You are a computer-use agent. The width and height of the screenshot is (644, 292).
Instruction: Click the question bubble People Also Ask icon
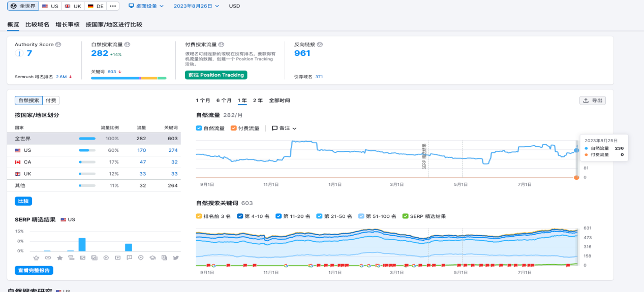129,258
